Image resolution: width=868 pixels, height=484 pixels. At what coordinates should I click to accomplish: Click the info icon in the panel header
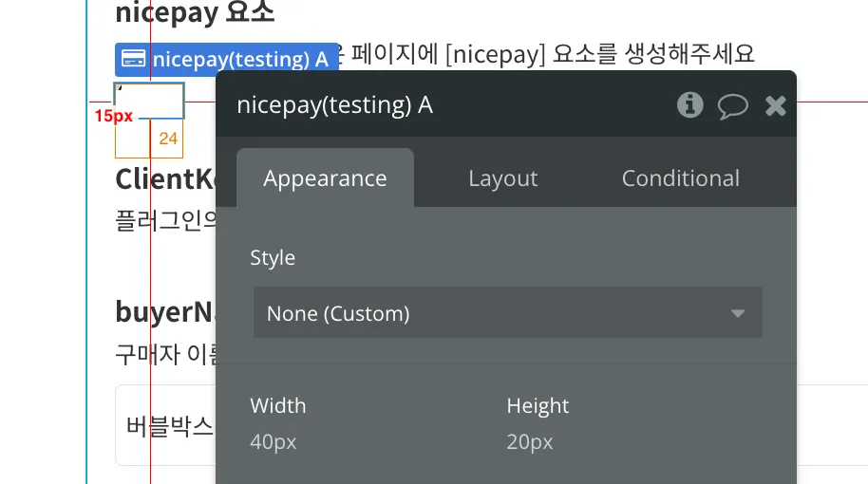click(x=690, y=104)
